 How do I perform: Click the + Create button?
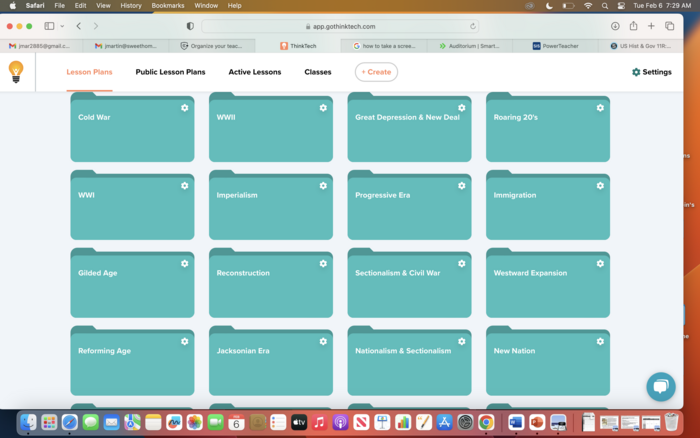coord(376,72)
